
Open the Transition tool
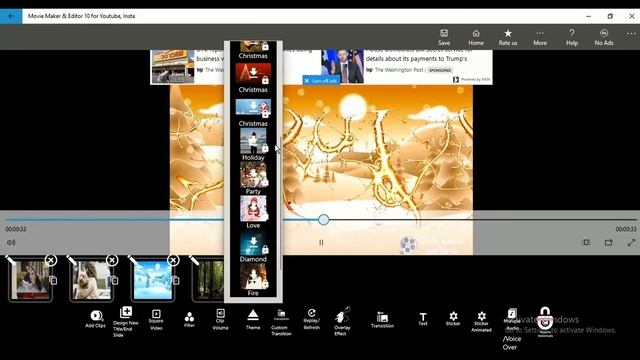pyautogui.click(x=382, y=320)
